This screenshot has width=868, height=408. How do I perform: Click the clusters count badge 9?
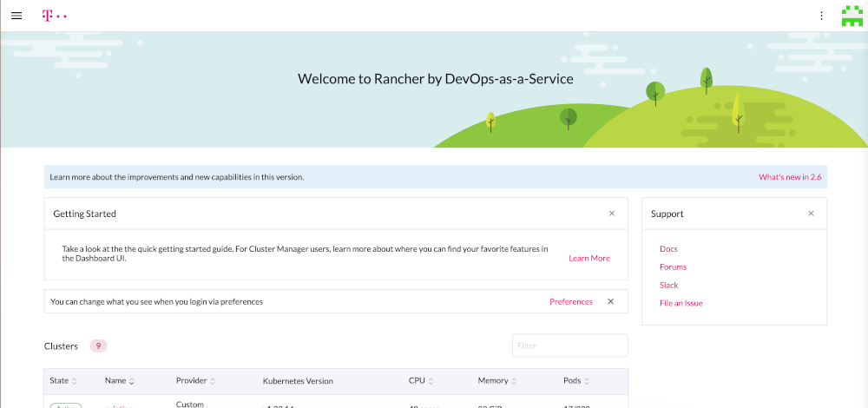click(98, 346)
